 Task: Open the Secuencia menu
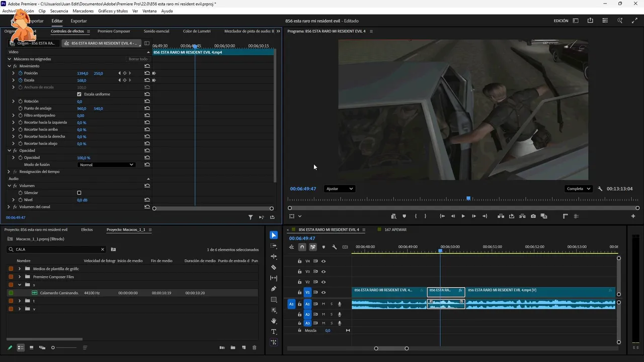point(59,11)
